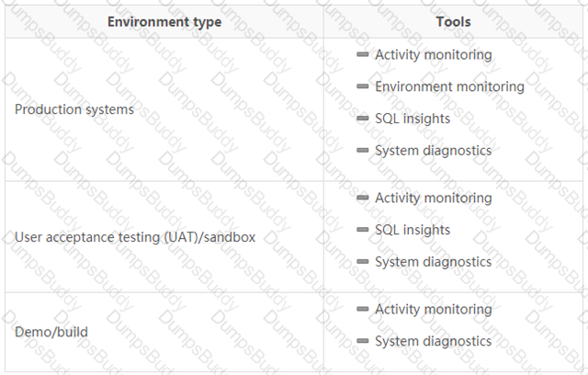Click bullet icon beside UAT SQL insights
The width and height of the screenshot is (588, 375).
pos(363,229)
